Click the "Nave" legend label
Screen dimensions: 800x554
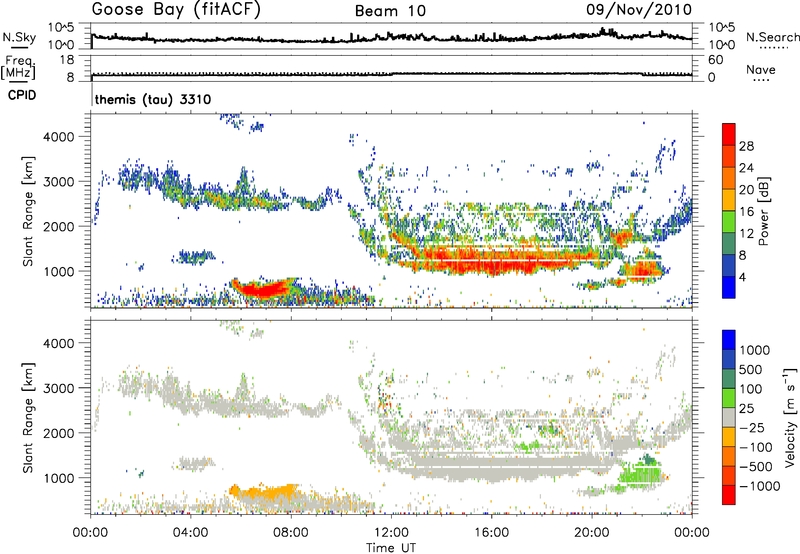(761, 69)
